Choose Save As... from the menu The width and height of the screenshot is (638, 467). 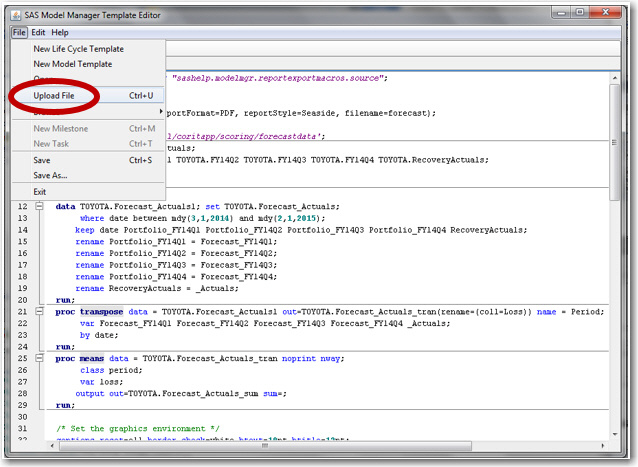[x=49, y=175]
